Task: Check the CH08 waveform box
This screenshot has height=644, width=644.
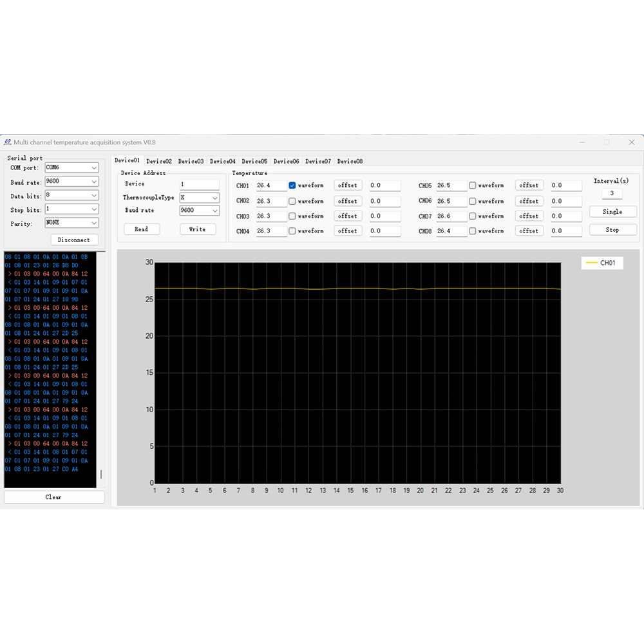Action: point(473,231)
